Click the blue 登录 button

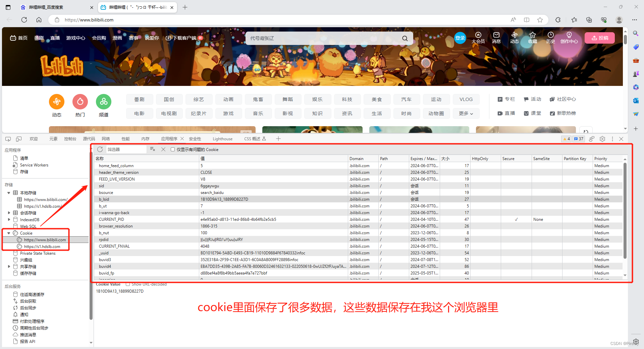[x=460, y=38]
